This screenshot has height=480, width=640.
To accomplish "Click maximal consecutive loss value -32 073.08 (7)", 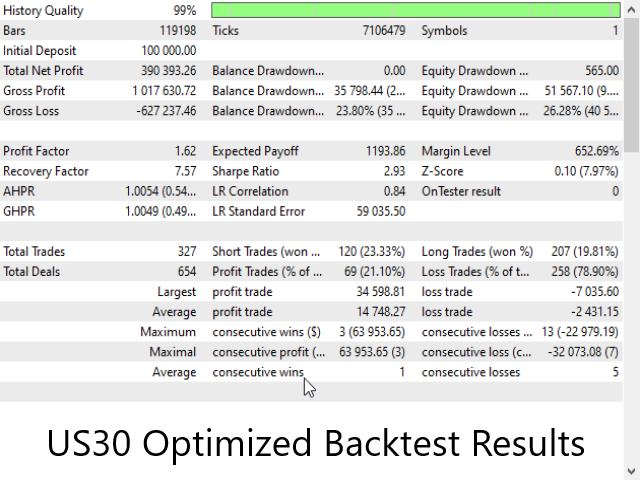I will pos(583,352).
